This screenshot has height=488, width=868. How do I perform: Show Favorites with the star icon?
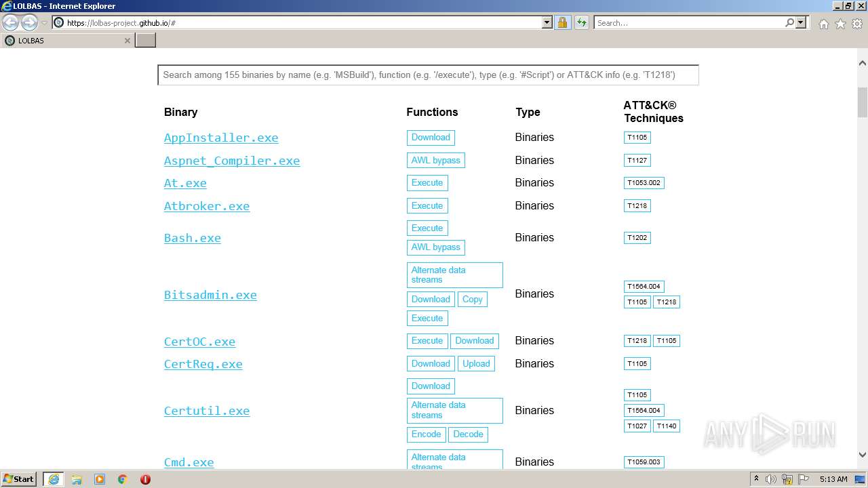840,24
